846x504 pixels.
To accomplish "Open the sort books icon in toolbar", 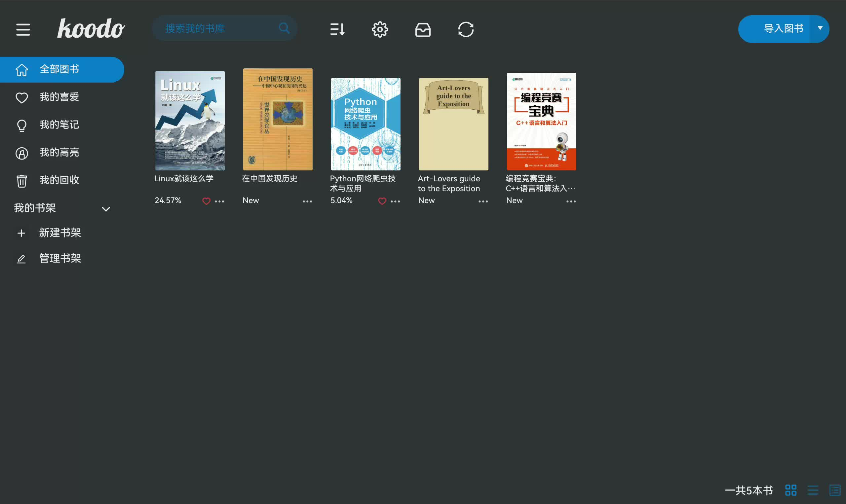I will point(337,29).
